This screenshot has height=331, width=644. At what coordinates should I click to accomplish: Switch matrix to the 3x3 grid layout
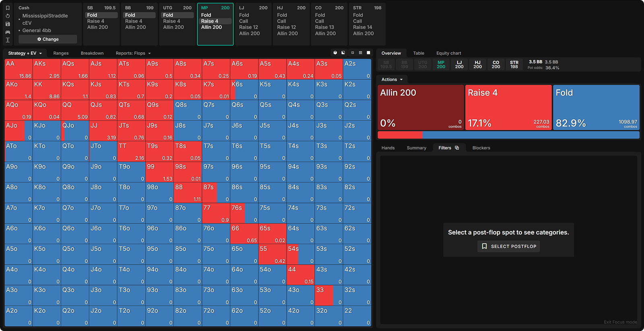click(x=360, y=53)
